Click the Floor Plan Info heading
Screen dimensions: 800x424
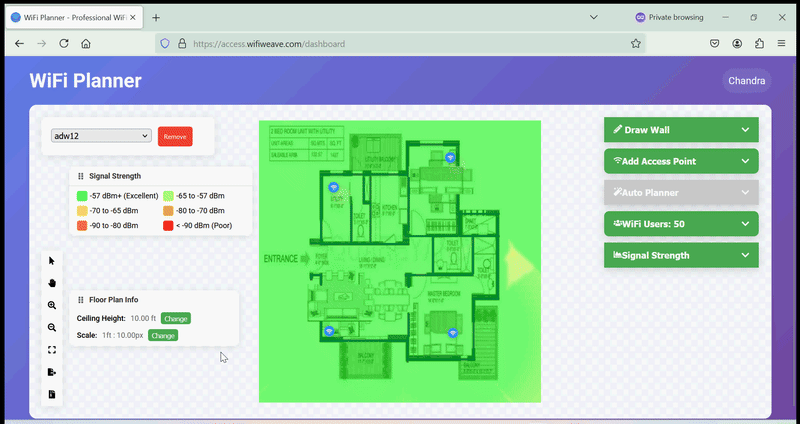[x=113, y=300]
